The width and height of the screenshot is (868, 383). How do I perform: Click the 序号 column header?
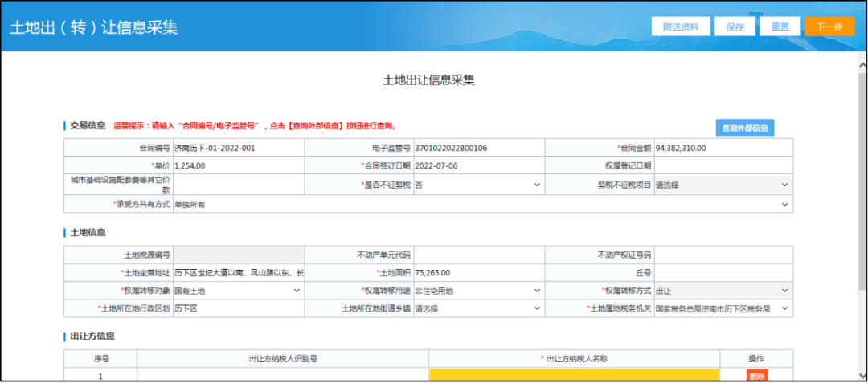[x=100, y=359]
